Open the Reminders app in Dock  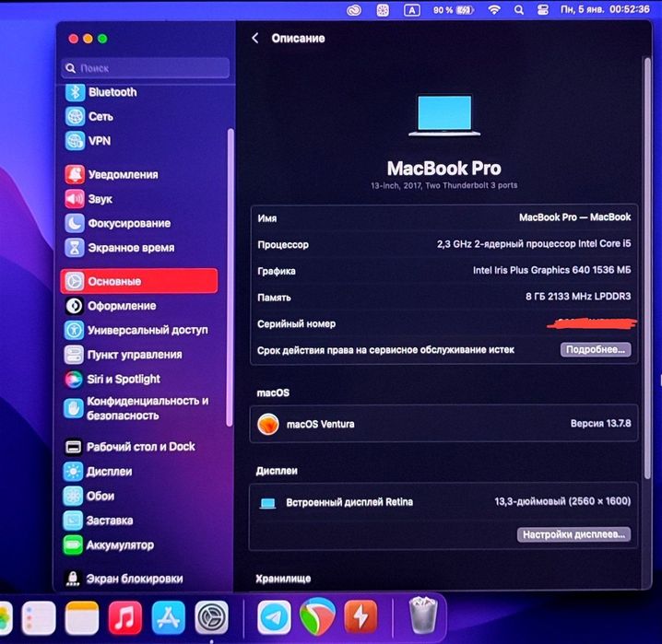pyautogui.click(x=39, y=618)
